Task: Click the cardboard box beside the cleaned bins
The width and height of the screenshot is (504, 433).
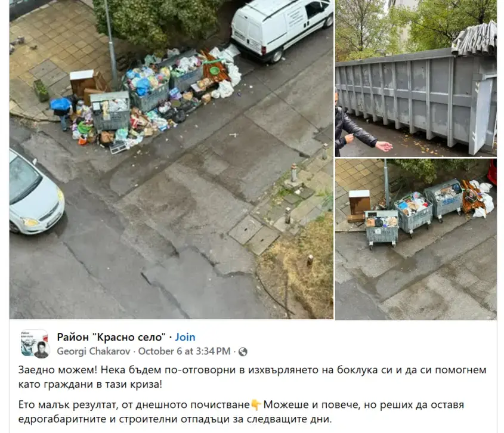Action: point(359,206)
